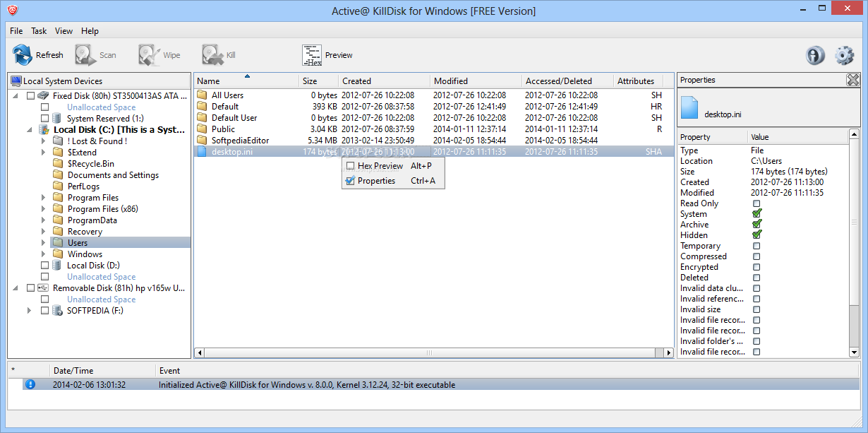Collapse the Fixed Disk (80h) tree node
This screenshot has height=433, width=868.
(16, 95)
